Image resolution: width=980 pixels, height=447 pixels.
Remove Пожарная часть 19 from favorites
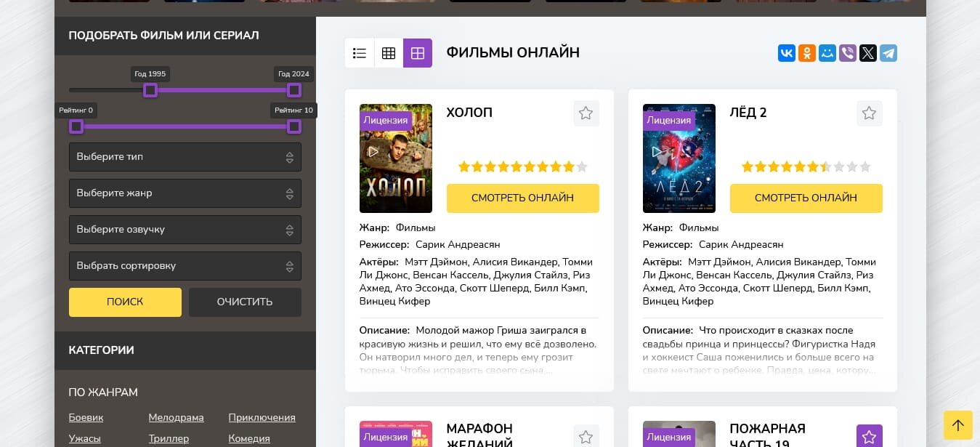pyautogui.click(x=870, y=437)
